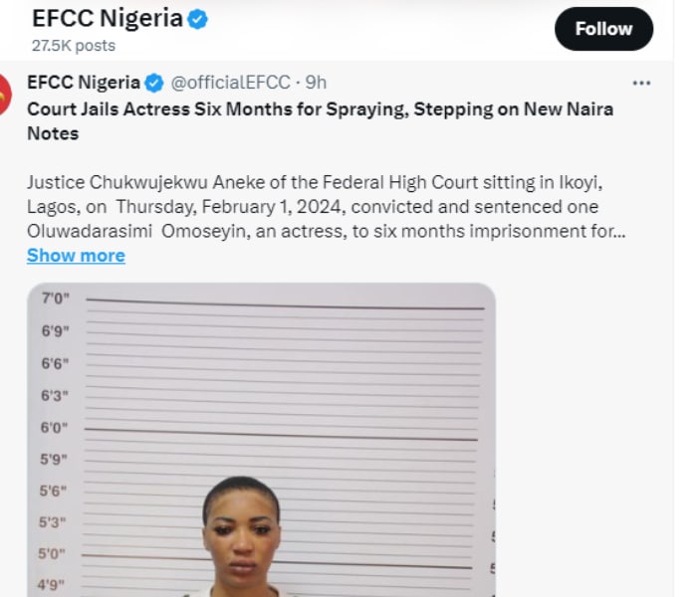Click the verified badge beside the header name
Image resolution: width=700 pixels, height=597 pixels.
(x=198, y=19)
